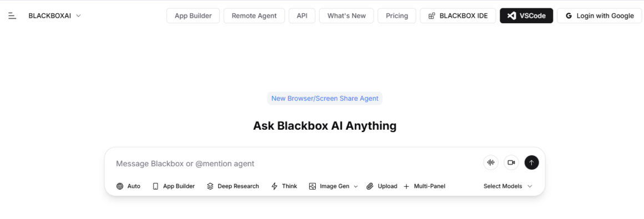Image resolution: width=644 pixels, height=219 pixels.
Task: Click the VSCode logo button
Action: pos(526,16)
